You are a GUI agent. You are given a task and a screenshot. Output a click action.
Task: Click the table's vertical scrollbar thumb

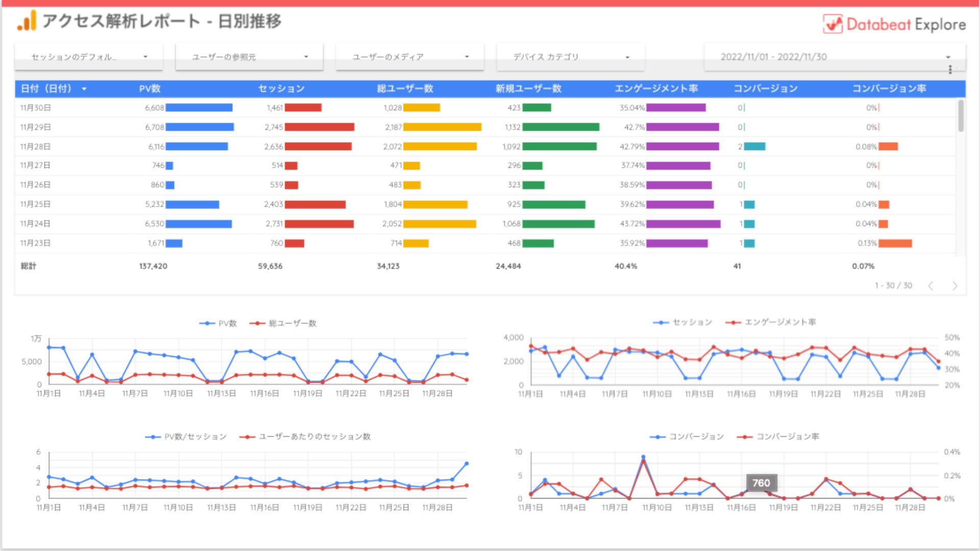(961, 116)
